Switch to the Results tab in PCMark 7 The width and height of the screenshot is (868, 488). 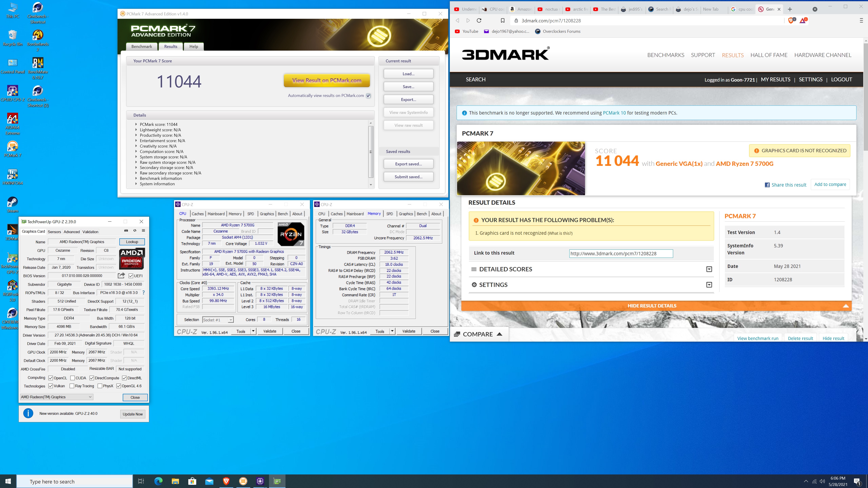170,47
